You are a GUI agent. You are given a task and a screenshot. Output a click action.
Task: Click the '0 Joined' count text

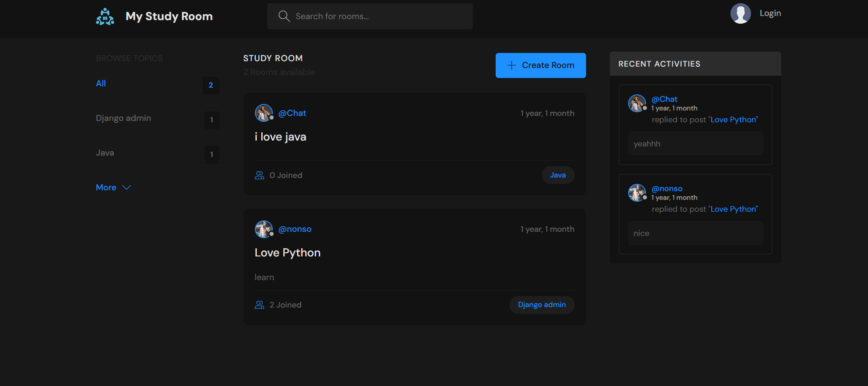pyautogui.click(x=286, y=175)
